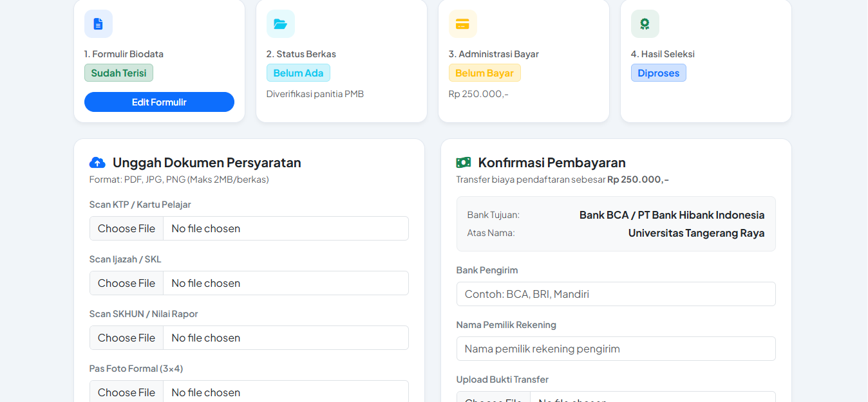Viewport: 868px width, 402px height.
Task: Click the green money icon beside Konfirmasi Pembayaran
Action: pyautogui.click(x=464, y=162)
